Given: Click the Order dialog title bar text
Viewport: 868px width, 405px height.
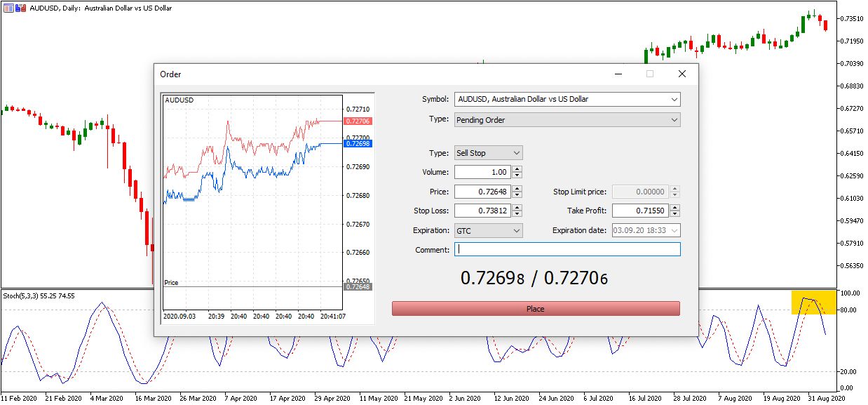Looking at the screenshot, I should point(170,74).
